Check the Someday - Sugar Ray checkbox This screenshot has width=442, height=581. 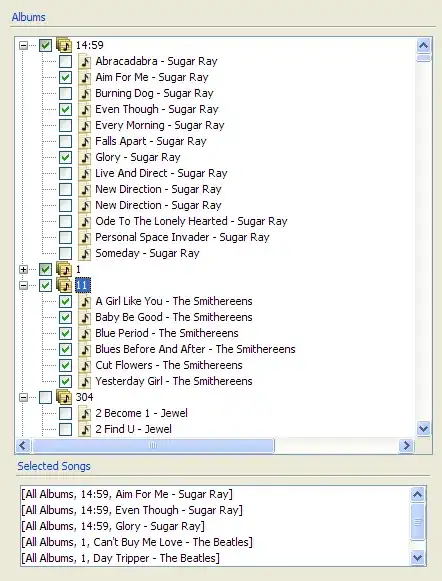(x=66, y=253)
